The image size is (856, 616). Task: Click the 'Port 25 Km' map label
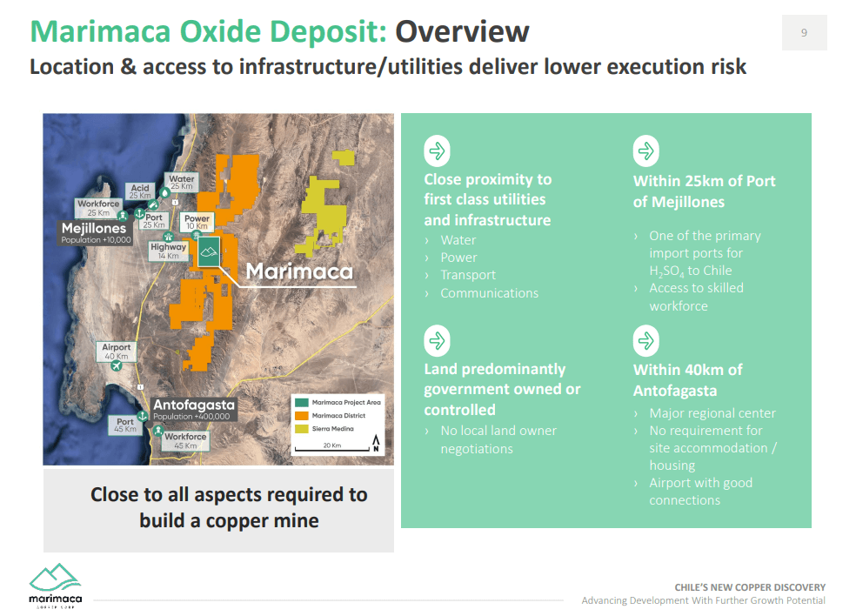click(154, 221)
